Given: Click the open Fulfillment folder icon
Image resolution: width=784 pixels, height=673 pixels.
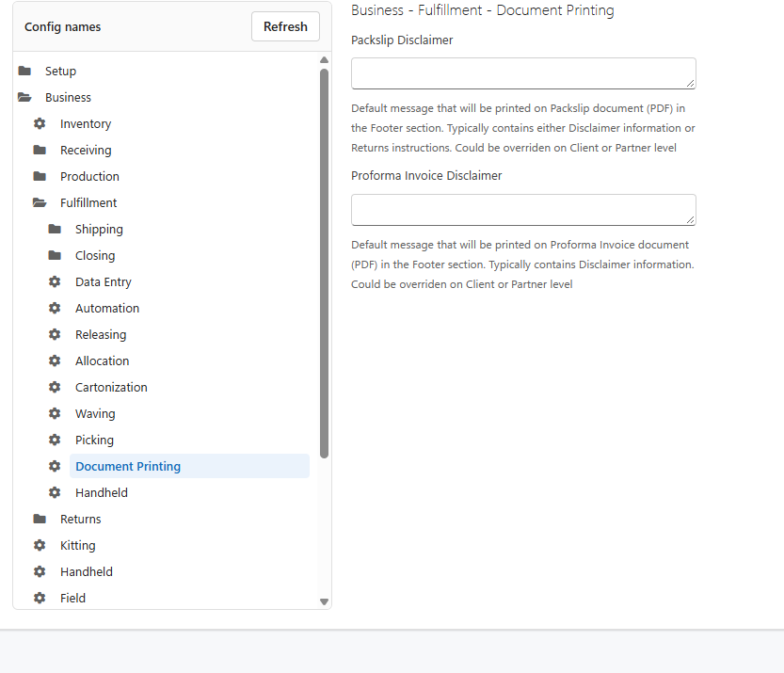Looking at the screenshot, I should pos(40,203).
